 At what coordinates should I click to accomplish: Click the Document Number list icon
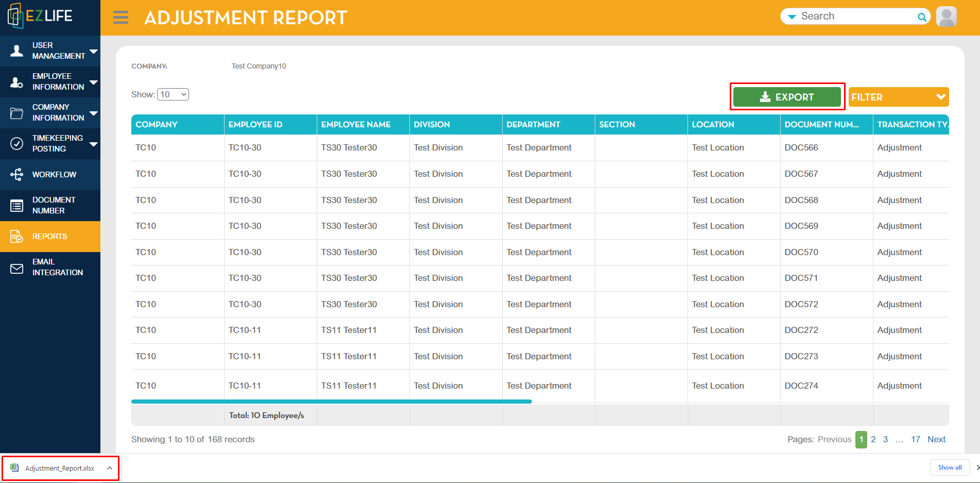click(16, 206)
